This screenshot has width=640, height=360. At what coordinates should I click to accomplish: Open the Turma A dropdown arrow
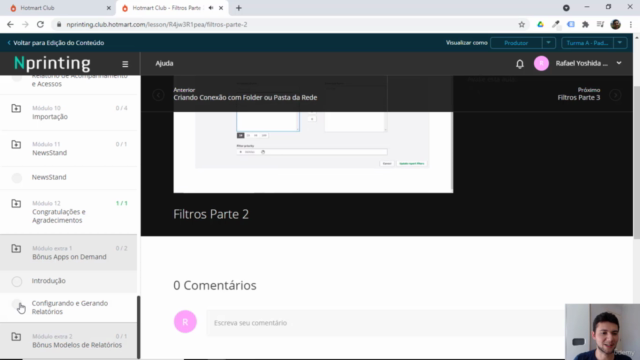[x=620, y=43]
